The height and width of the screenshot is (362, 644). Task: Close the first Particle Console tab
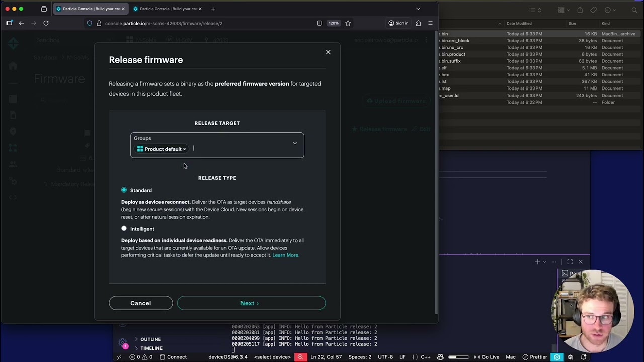pos(123,9)
